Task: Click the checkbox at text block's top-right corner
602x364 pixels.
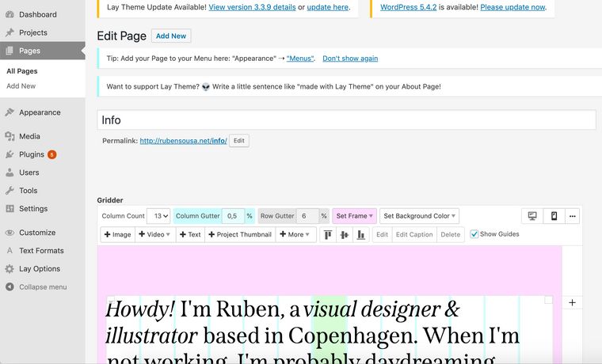Action: click(x=548, y=300)
